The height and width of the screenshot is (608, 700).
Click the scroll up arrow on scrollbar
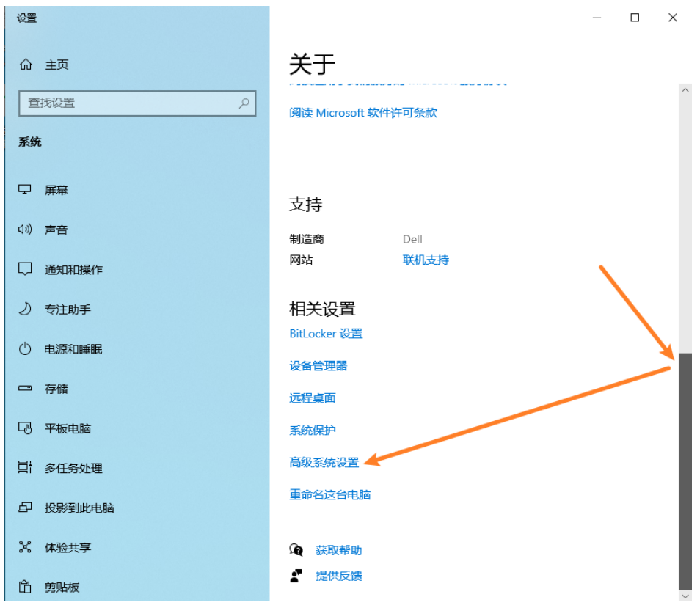685,90
